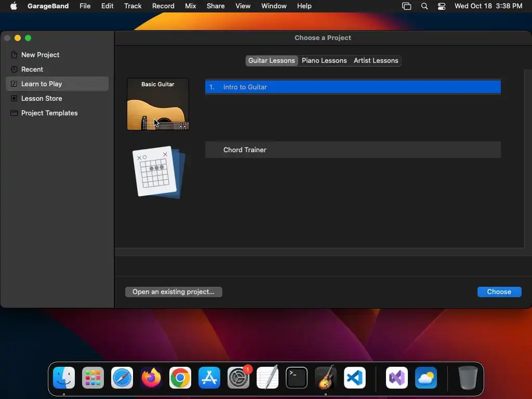The height and width of the screenshot is (399, 532).
Task: Open Lesson Store in sidebar
Action: pos(57,98)
